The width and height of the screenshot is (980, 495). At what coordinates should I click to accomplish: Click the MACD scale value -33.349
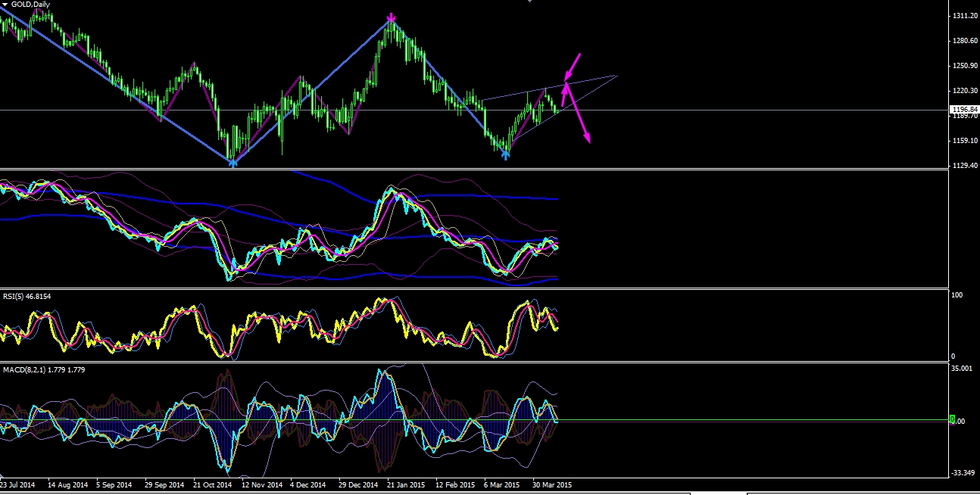[962, 474]
